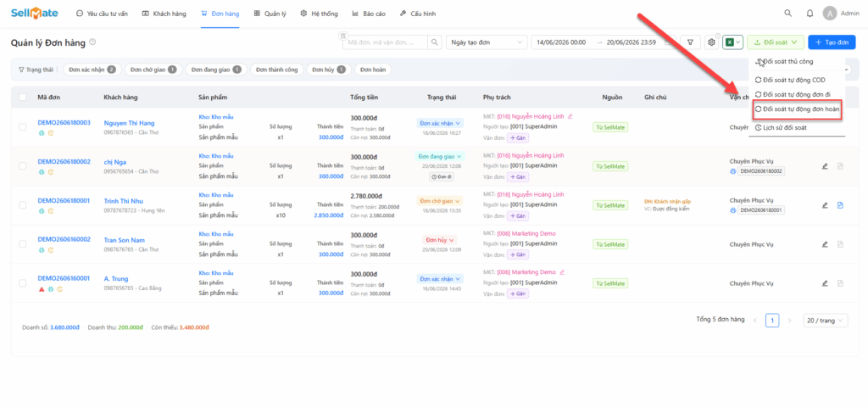Image resolution: width=868 pixels, height=408 pixels.
Task: Tick checkbox for Tran Son Nam order
Action: click(23, 243)
